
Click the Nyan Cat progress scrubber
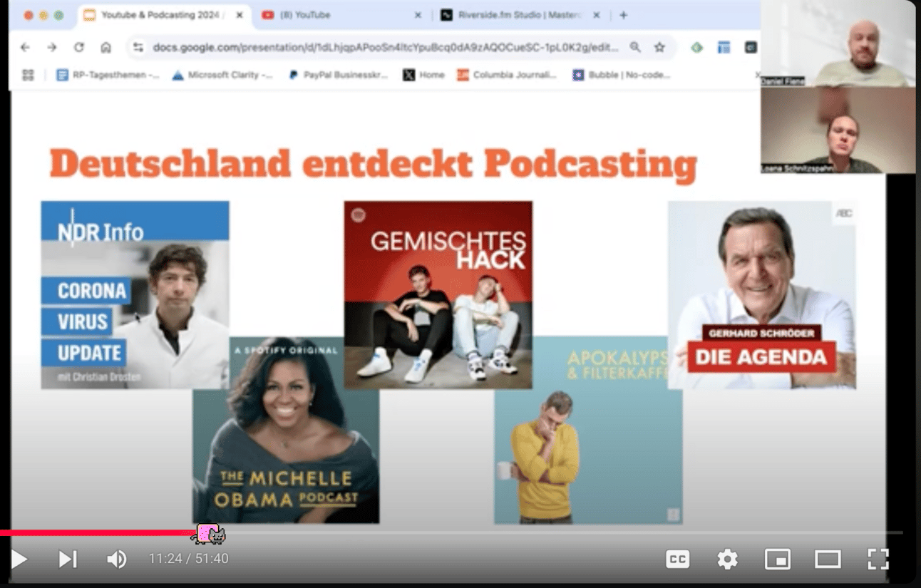(x=209, y=534)
